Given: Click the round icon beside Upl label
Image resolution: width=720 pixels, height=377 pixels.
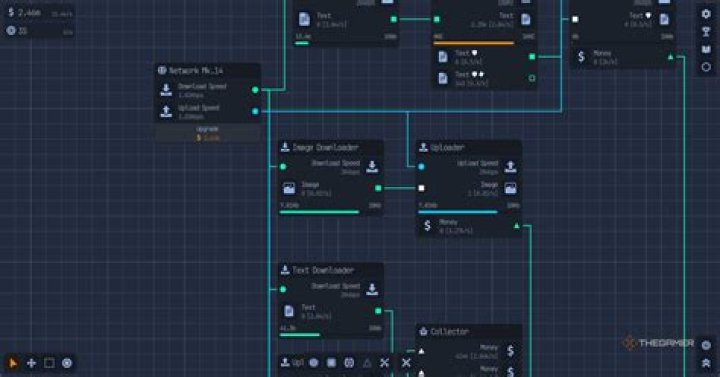Looking at the screenshot, I should (314, 363).
